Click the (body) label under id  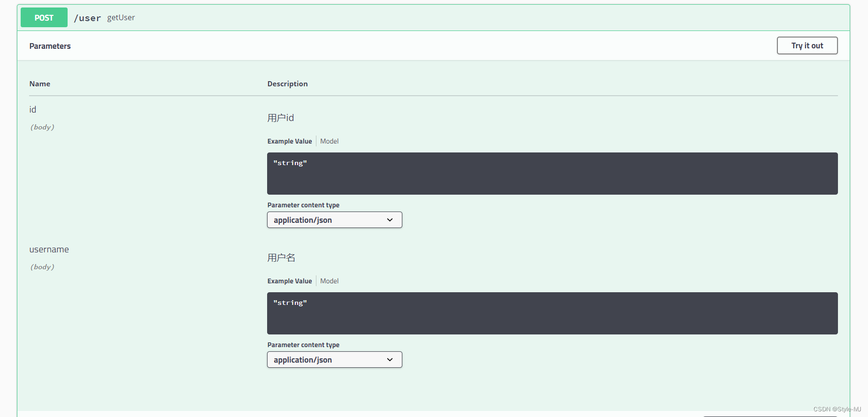click(x=42, y=127)
